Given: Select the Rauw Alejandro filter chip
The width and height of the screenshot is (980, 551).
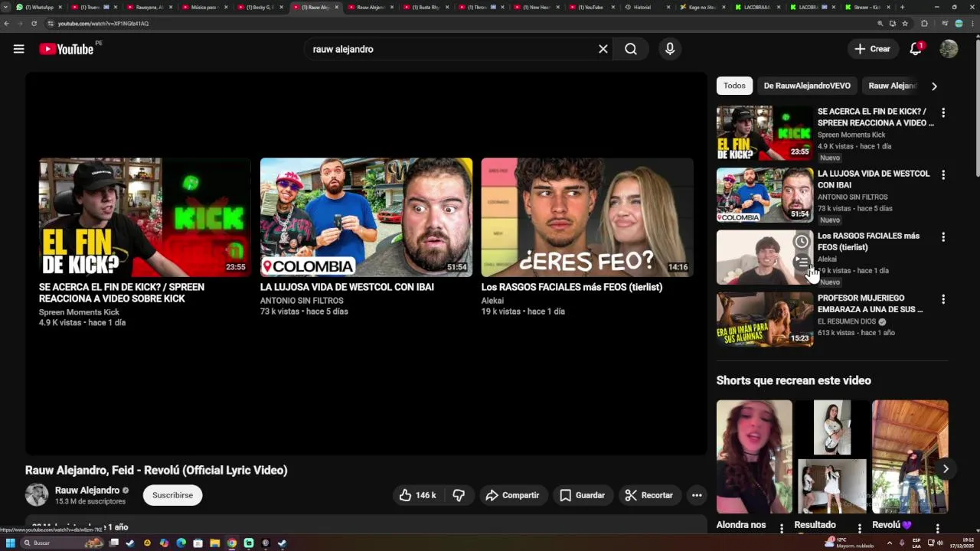Looking at the screenshot, I should (892, 86).
